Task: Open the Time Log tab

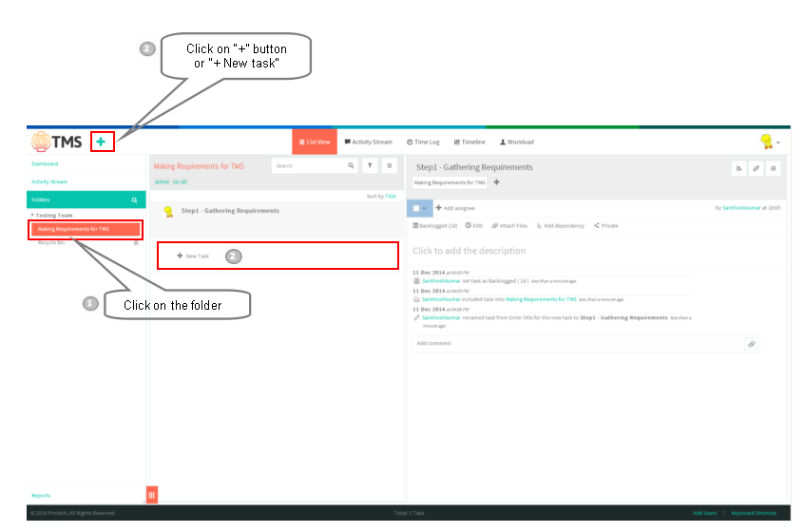Action: click(x=423, y=142)
